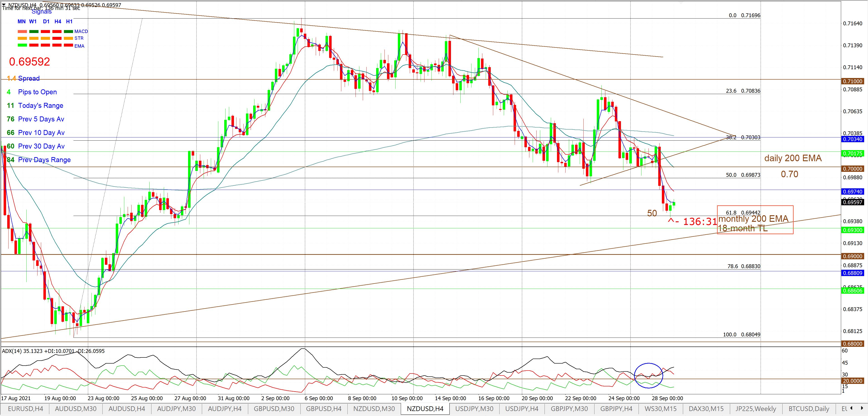Click the 'Prev 30 Day Av' label
Screen dimensions: 868x416
coord(41,146)
